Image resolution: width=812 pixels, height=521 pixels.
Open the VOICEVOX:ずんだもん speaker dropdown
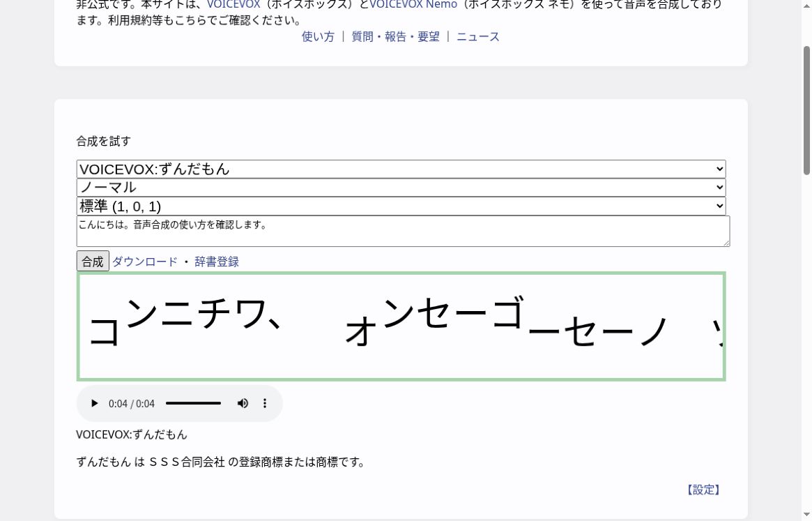coord(401,169)
